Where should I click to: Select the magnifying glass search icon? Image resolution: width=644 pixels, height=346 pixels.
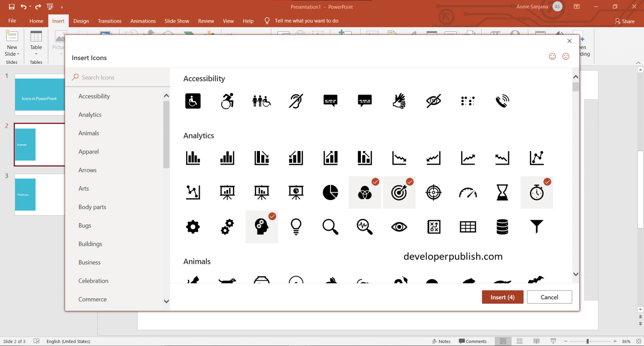330,226
